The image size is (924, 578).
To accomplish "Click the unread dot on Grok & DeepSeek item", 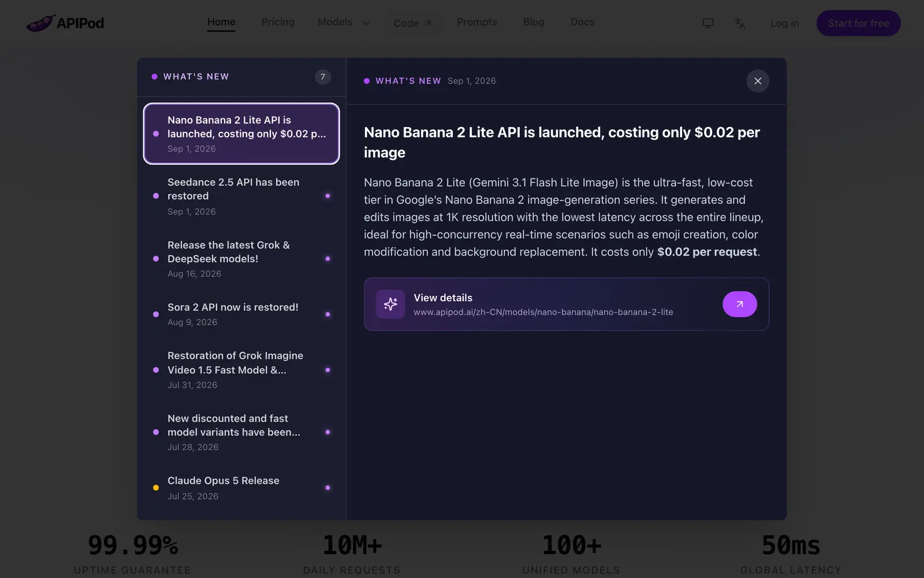I will [327, 259].
